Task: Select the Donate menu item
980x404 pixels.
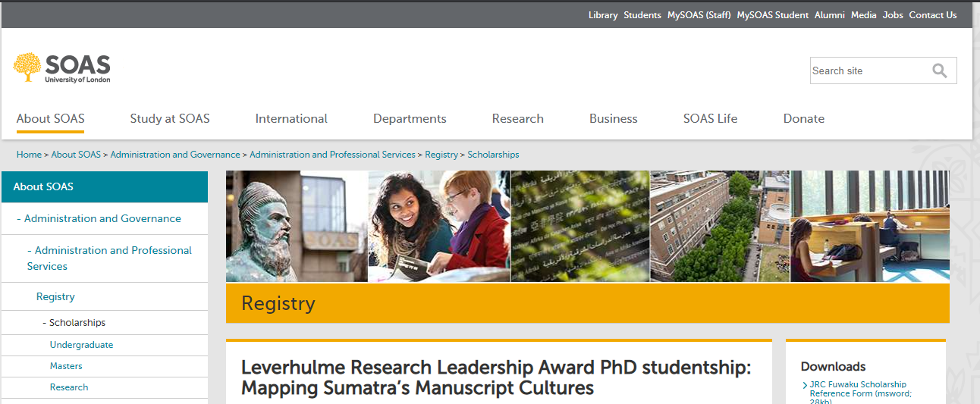Action: coord(804,118)
